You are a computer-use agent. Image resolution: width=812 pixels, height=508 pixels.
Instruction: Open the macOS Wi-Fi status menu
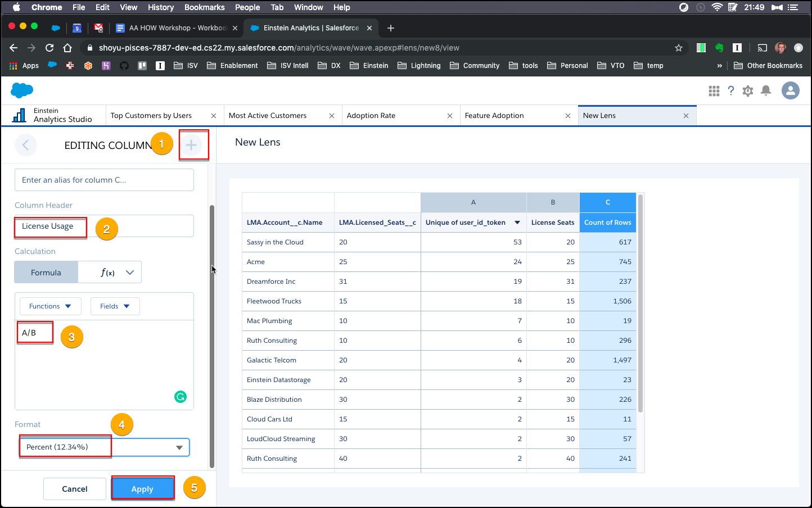point(717,7)
